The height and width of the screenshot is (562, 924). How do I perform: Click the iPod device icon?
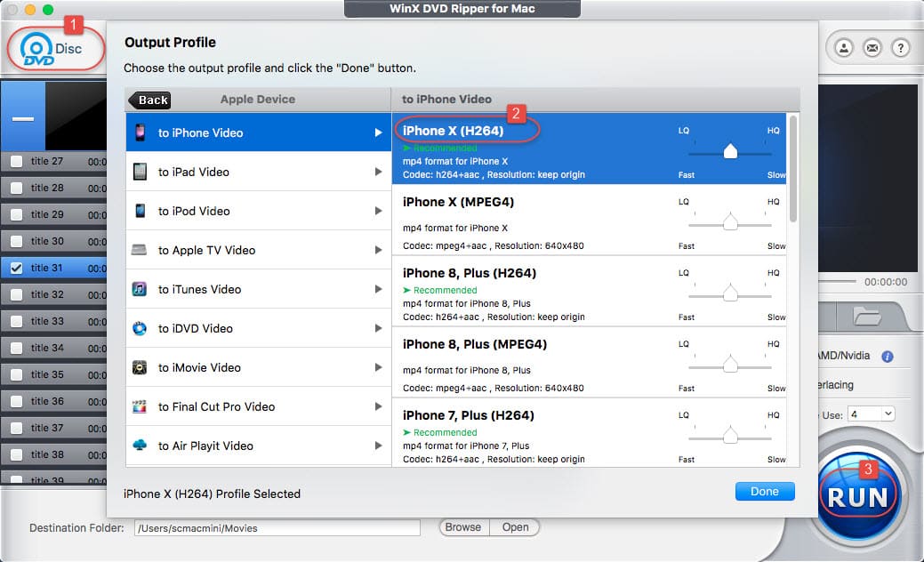(141, 211)
